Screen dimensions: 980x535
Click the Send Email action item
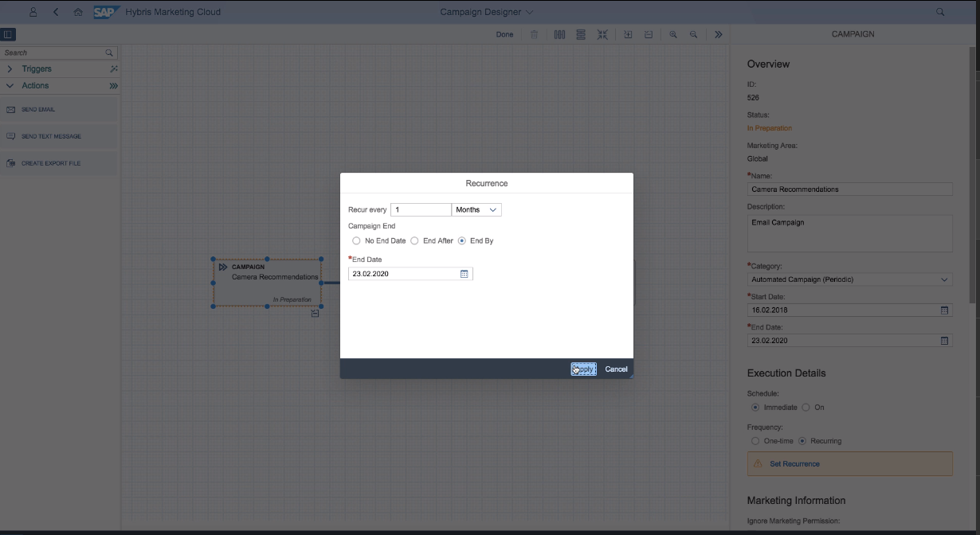pyautogui.click(x=59, y=109)
